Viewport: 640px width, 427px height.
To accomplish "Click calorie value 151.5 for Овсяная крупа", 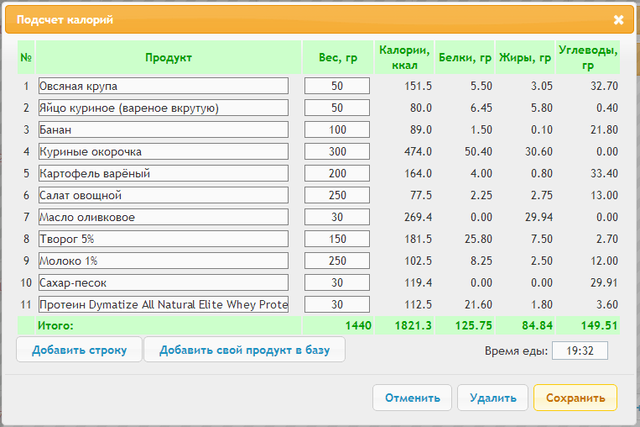I will [x=418, y=86].
